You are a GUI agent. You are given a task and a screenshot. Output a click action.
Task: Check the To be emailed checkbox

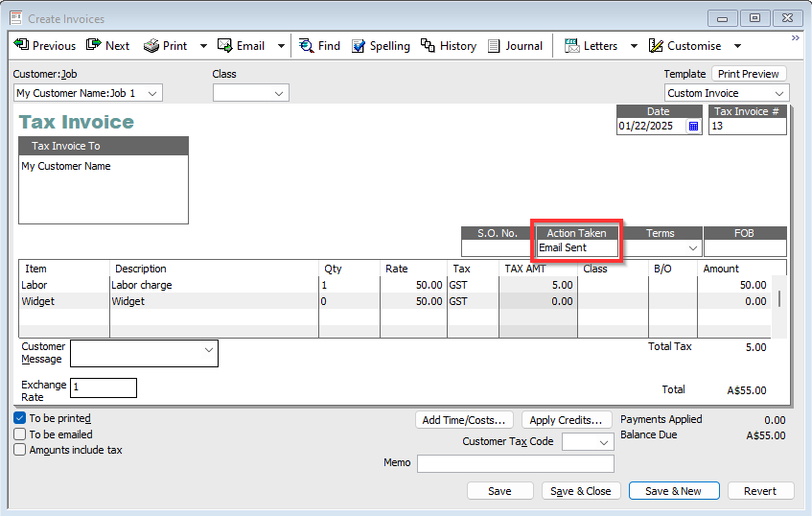click(20, 434)
